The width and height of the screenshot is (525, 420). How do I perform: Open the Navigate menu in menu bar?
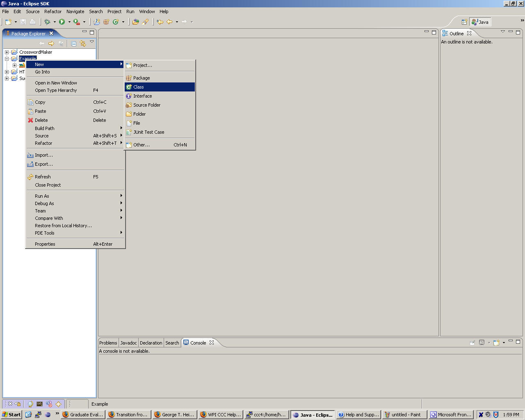coord(75,11)
